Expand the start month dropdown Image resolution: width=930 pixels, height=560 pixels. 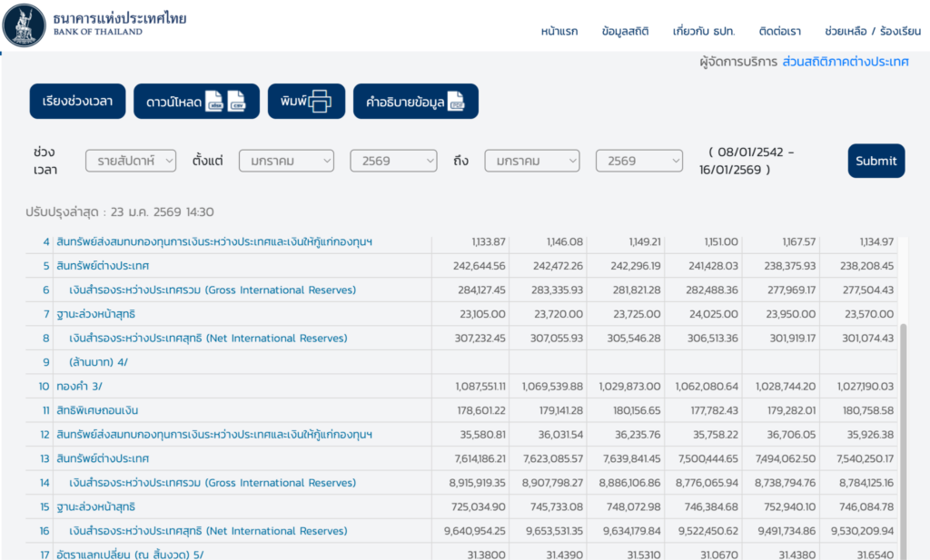coord(286,161)
